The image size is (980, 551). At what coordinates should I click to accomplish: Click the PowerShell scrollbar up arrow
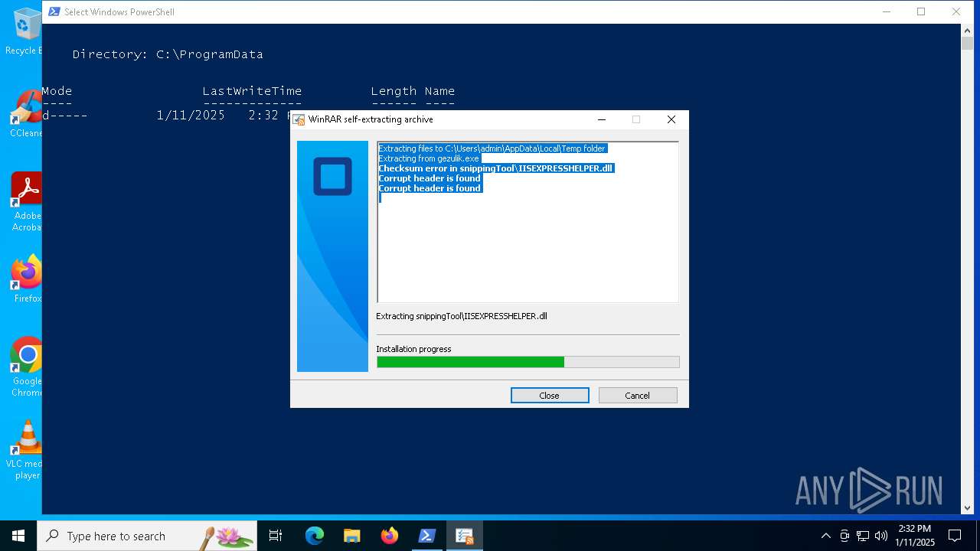click(967, 30)
